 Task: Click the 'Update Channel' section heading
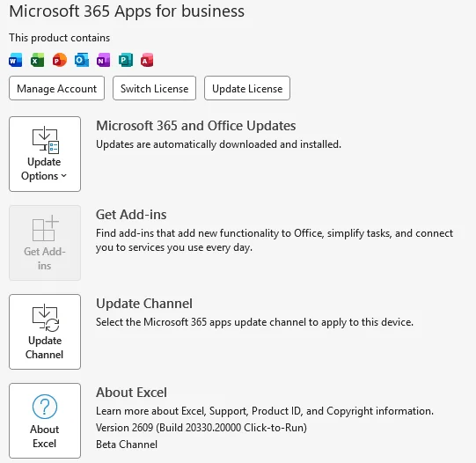pyautogui.click(x=144, y=304)
